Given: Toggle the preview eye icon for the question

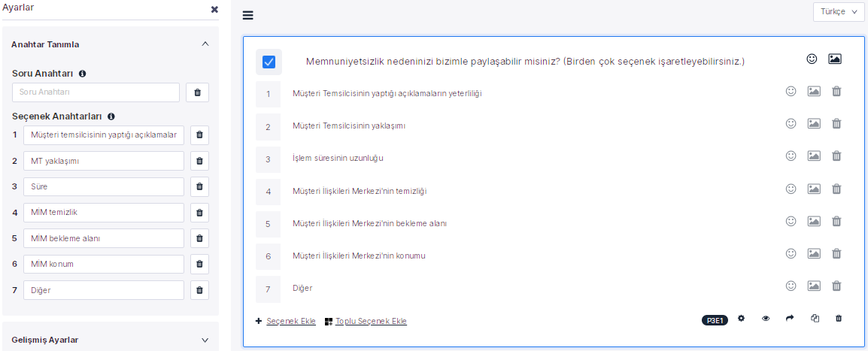Looking at the screenshot, I should (x=766, y=319).
